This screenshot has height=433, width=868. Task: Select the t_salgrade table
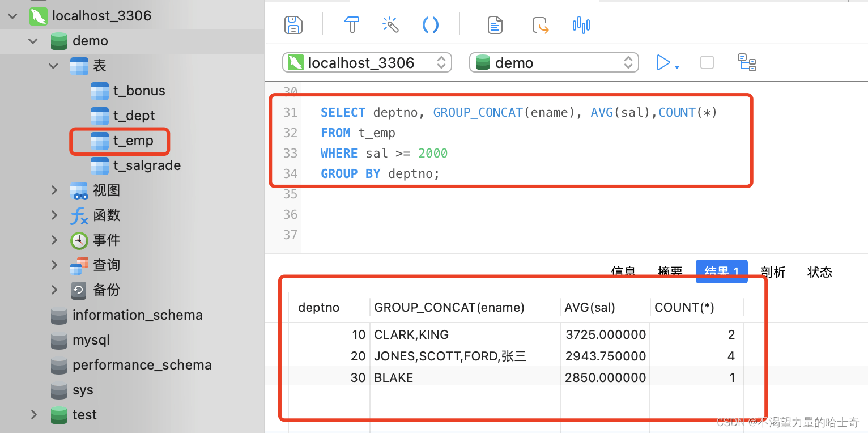[146, 165]
